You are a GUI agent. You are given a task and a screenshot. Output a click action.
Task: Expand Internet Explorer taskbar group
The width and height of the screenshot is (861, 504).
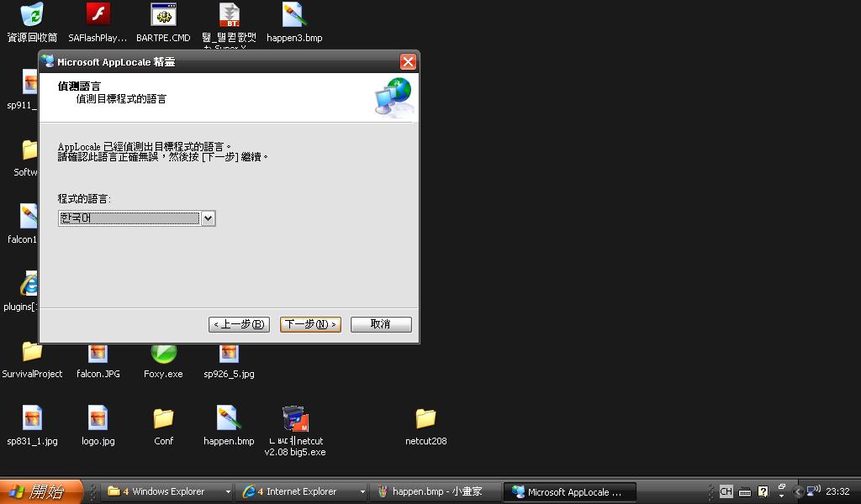coord(362,492)
